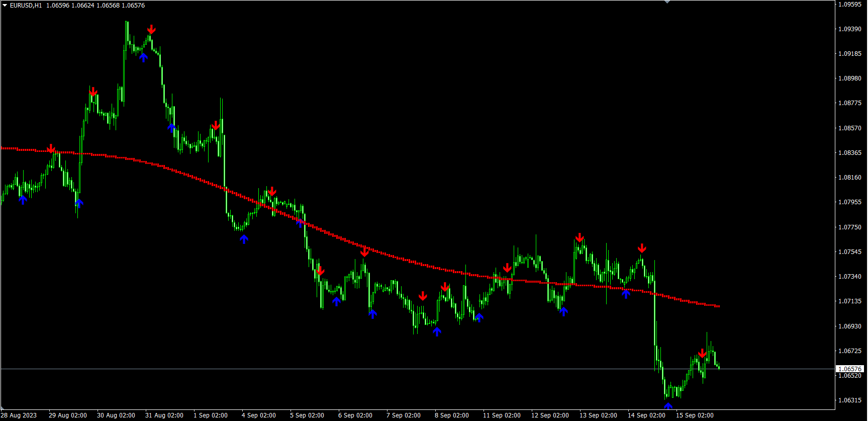Click the 15 Sep 02:00 time label
868x421 pixels.
coord(695,415)
